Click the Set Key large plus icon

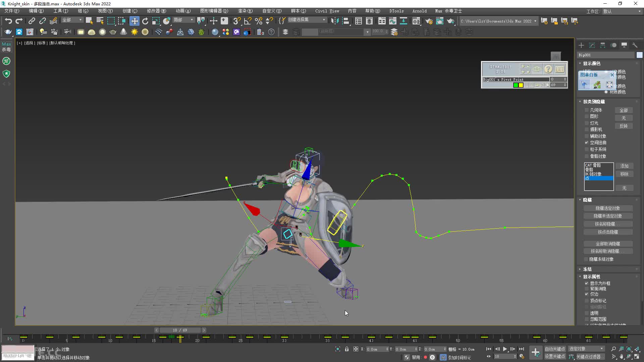535,352
